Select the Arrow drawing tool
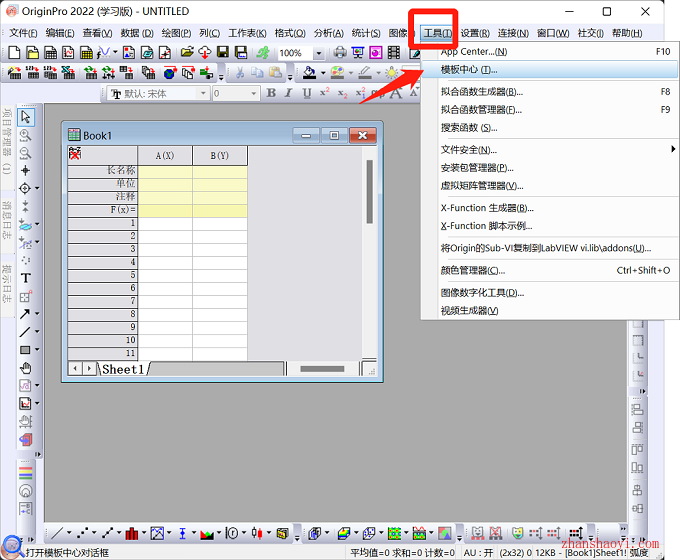 pyautogui.click(x=25, y=314)
